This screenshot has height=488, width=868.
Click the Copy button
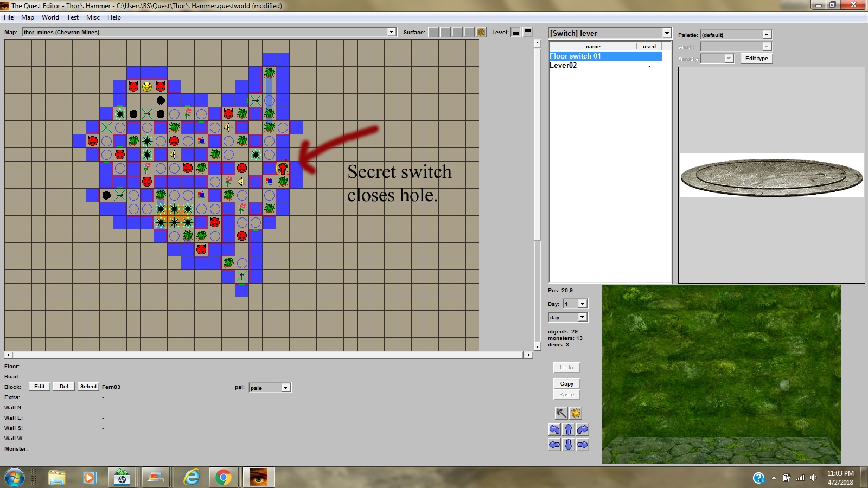coord(566,383)
